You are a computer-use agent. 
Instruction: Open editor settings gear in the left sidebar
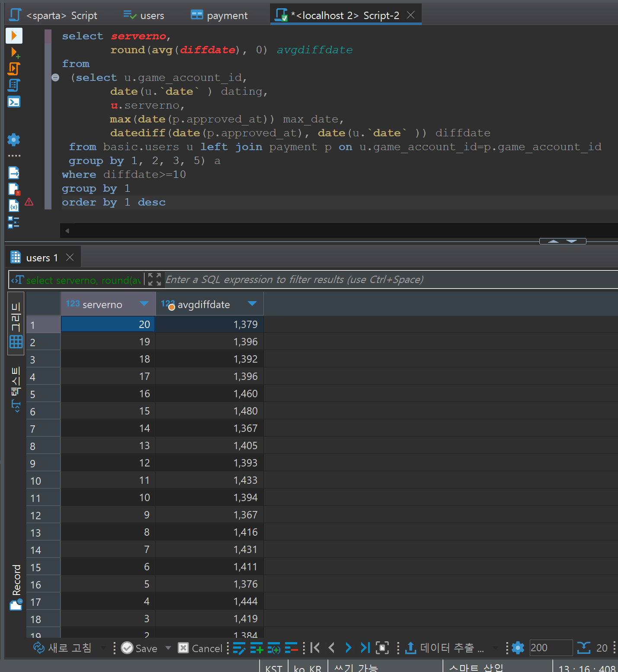[14, 139]
